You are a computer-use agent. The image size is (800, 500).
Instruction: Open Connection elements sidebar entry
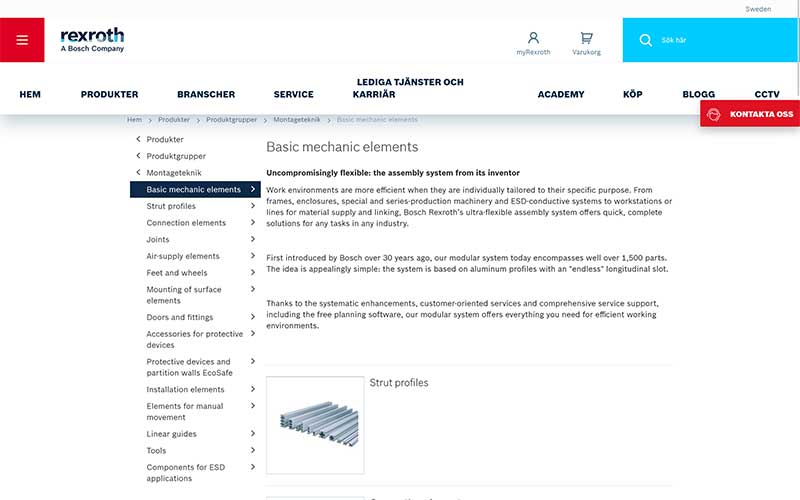(186, 223)
